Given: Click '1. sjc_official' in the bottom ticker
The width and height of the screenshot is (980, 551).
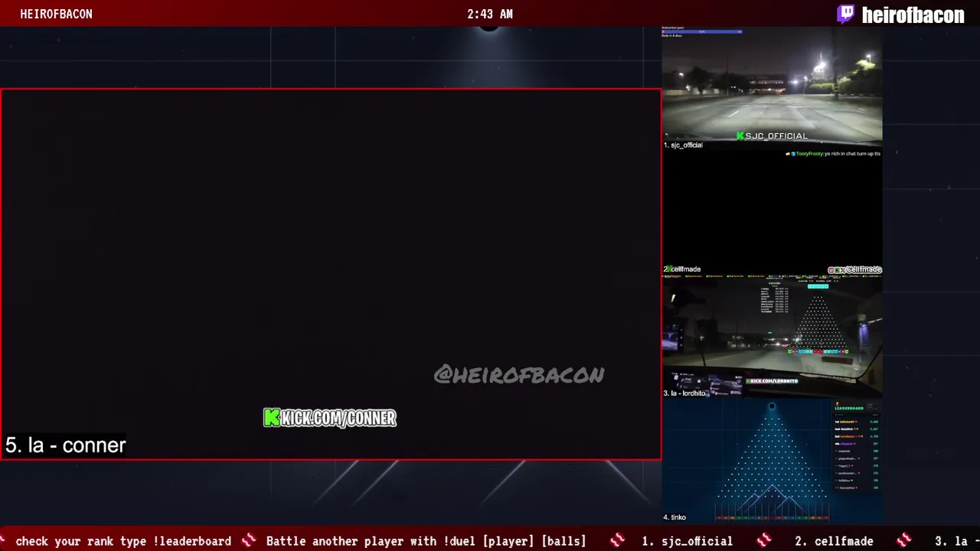Looking at the screenshot, I should [x=687, y=541].
